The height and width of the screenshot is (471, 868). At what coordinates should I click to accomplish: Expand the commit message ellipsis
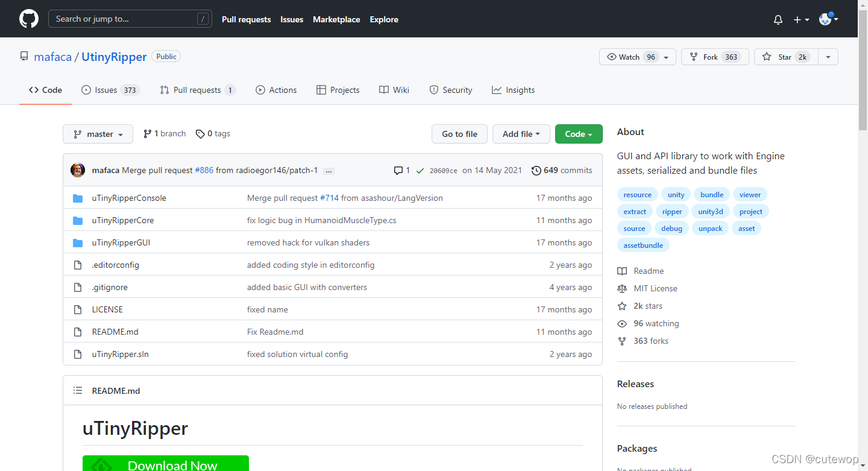pyautogui.click(x=329, y=171)
